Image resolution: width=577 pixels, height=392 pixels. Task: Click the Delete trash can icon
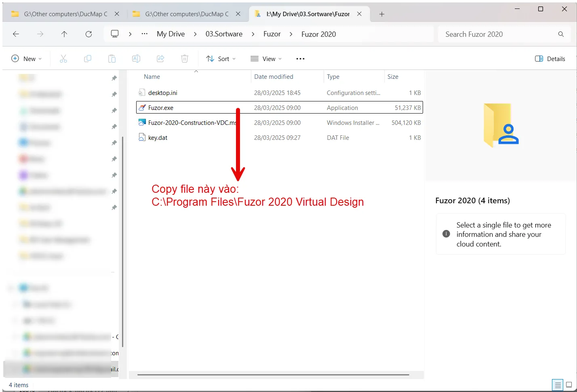(x=185, y=59)
